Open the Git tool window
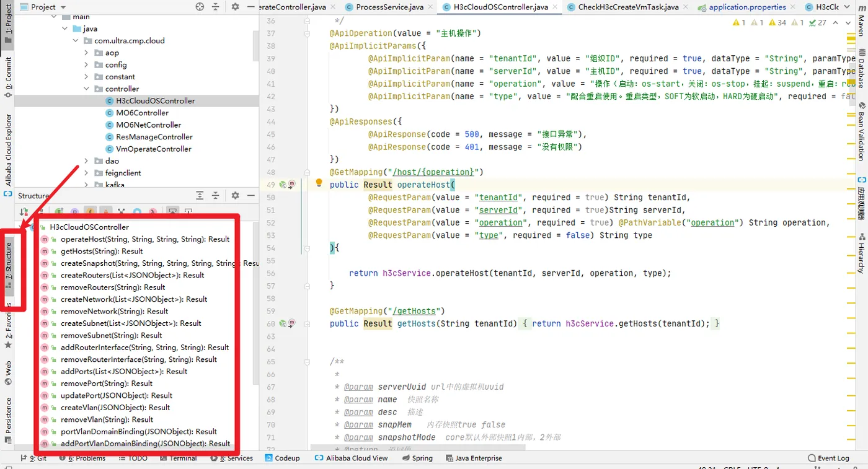The height and width of the screenshot is (469, 868). click(34, 458)
